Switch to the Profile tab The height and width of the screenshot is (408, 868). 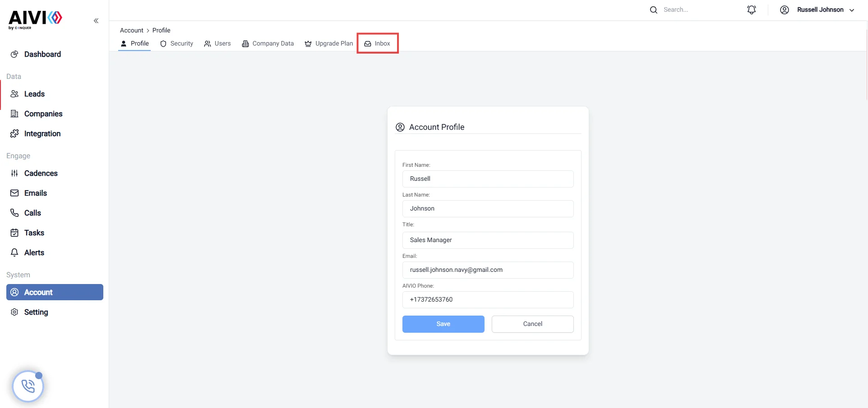click(x=134, y=44)
